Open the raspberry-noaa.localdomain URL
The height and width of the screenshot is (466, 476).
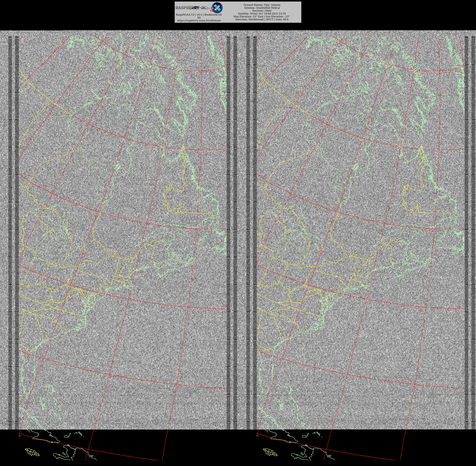click(x=199, y=21)
